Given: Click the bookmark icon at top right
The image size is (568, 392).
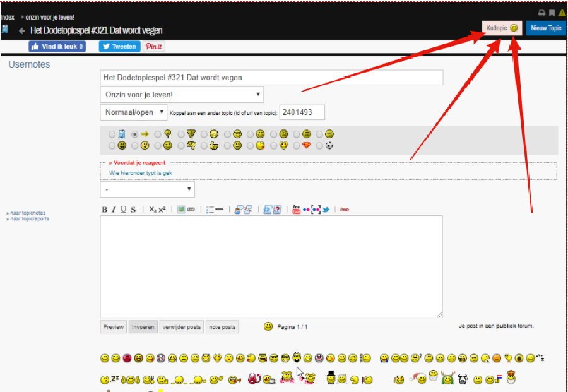Looking at the screenshot, I should pos(552,13).
